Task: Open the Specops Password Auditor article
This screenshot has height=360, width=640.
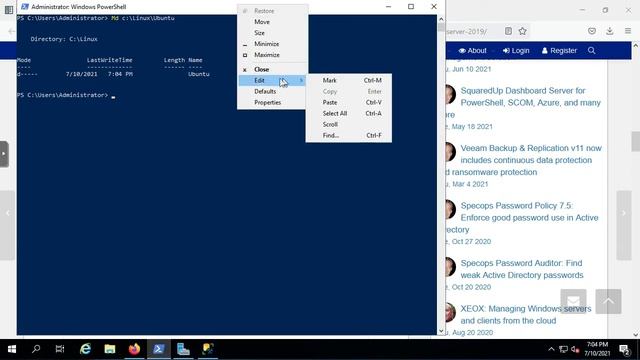Action: (x=522, y=269)
